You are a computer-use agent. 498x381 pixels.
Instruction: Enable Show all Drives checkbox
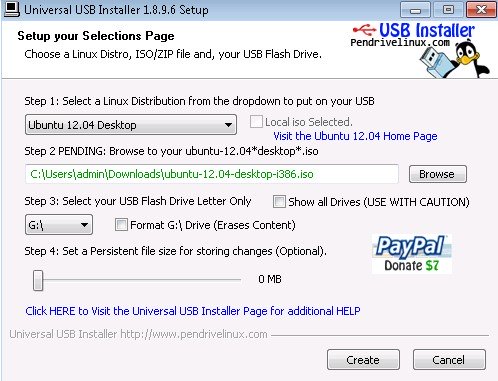(x=279, y=202)
